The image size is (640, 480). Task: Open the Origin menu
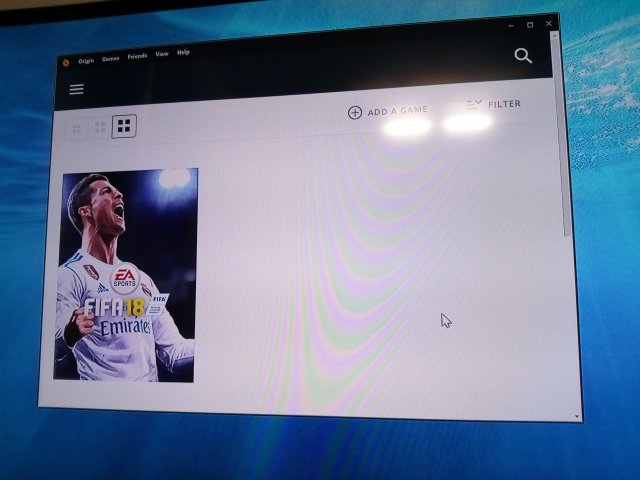(x=86, y=61)
